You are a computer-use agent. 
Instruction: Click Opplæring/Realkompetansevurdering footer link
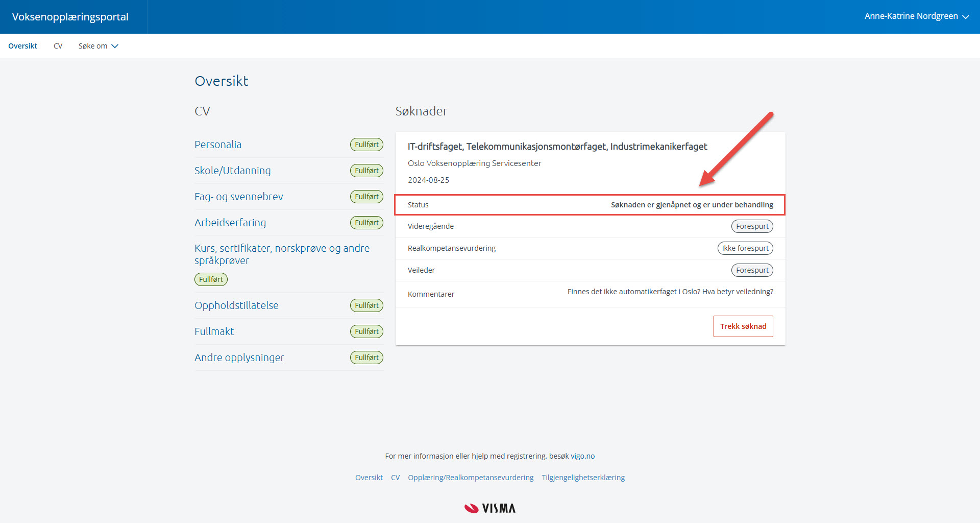(x=470, y=478)
